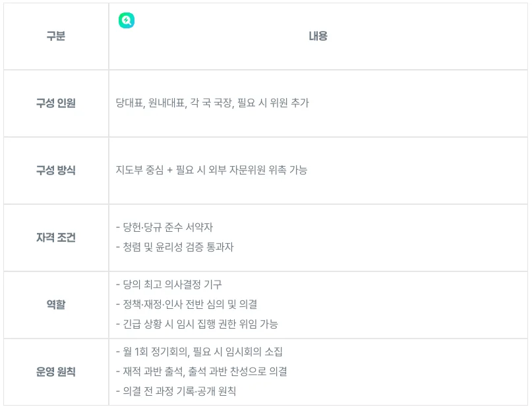532x409 pixels.
Task: Select the 당의 최고 의사결정 기구 line
Action: tap(169, 285)
